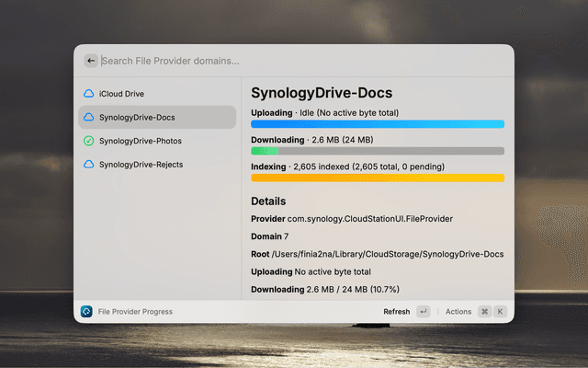Select the iCloud Drive list row
The width and height of the screenshot is (588, 368).
pos(157,94)
